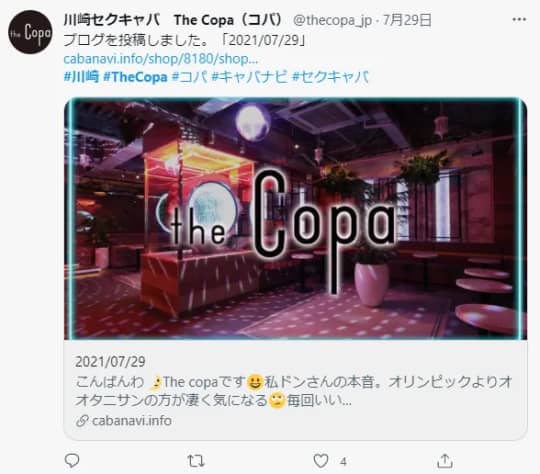Open the share icon menu
Screen dimensions: 540x474
445,461
